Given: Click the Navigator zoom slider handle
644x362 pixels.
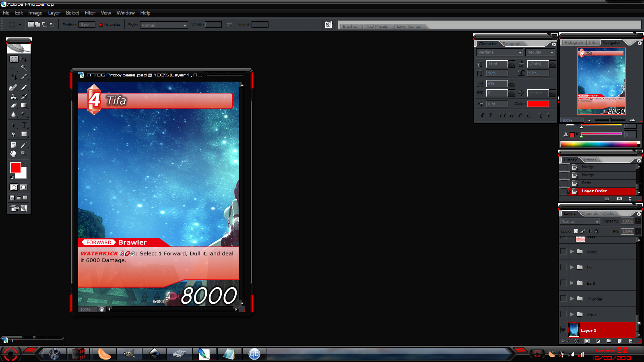Looking at the screenshot, I should [x=611, y=120].
